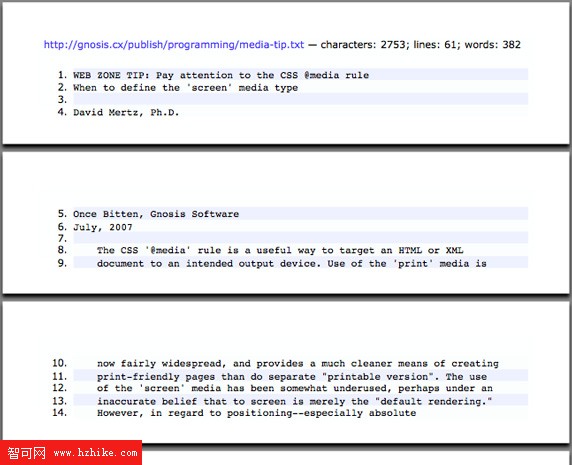Click the empty highlighted line 3
This screenshot has width=572, height=465.
(x=300, y=99)
